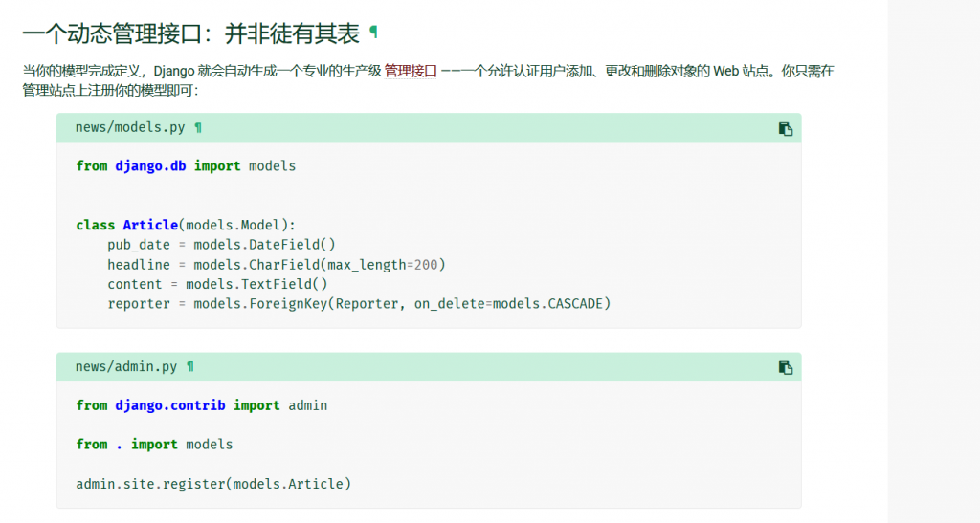Click the headline CharField code line
Screen dimensions: 980x523
(276, 265)
